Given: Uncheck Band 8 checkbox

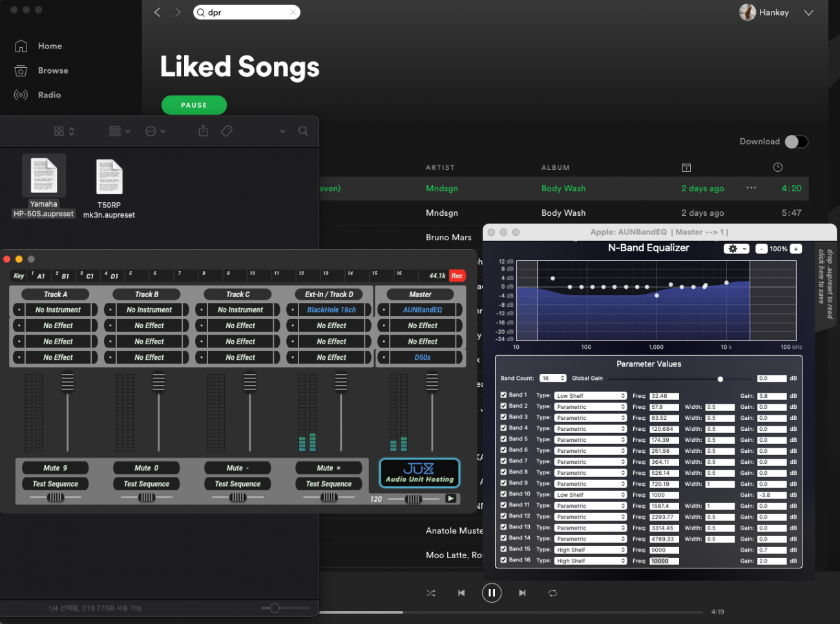Looking at the screenshot, I should click(x=503, y=472).
